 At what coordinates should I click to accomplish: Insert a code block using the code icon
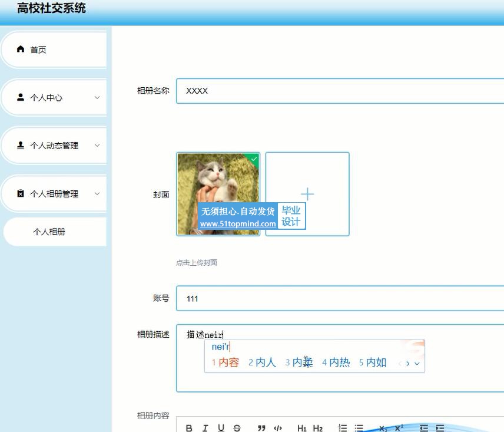tap(278, 428)
